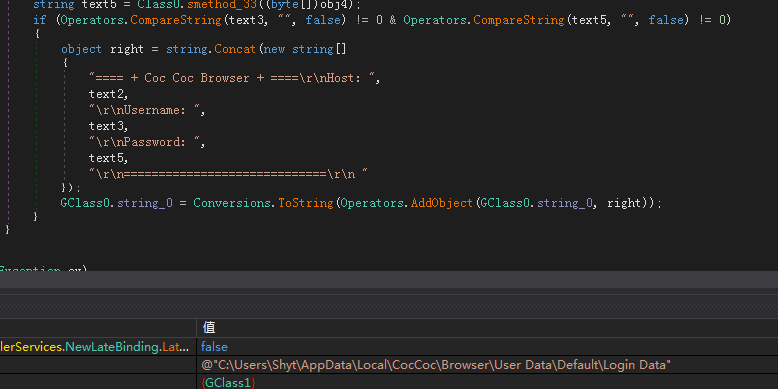The height and width of the screenshot is (389, 778).
Task: Click the Concat method call
Action: (235, 49)
